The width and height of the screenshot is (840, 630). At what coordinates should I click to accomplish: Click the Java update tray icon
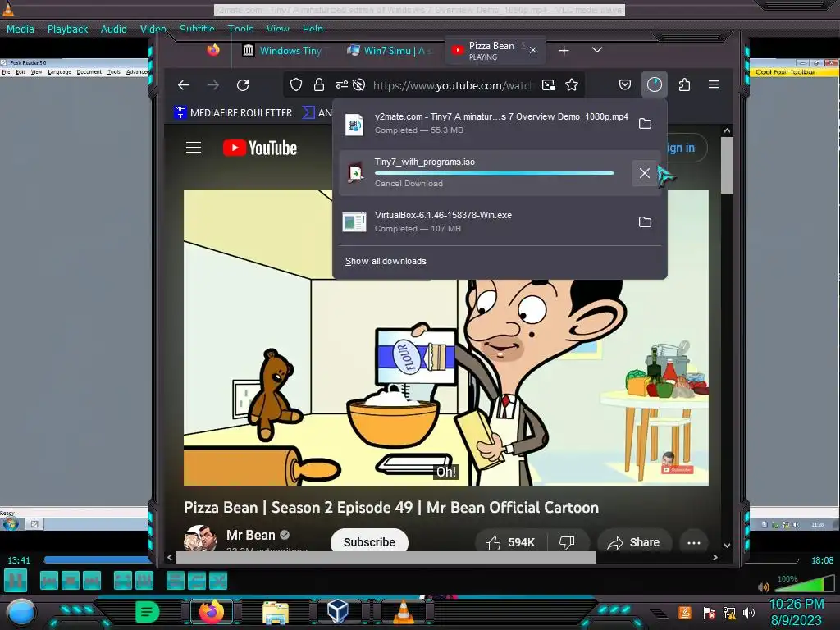[685, 612]
